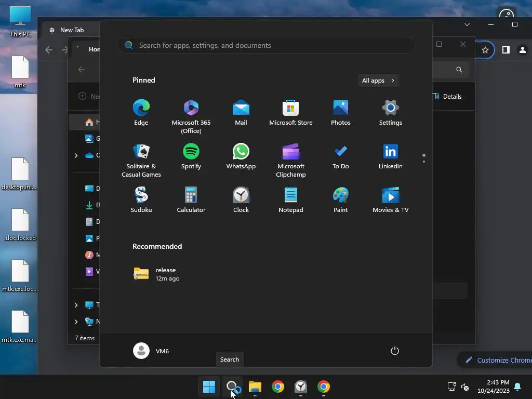This screenshot has height=399, width=532.
Task: Select mtk.exe.ma... file on desktop
Action: 19,327
